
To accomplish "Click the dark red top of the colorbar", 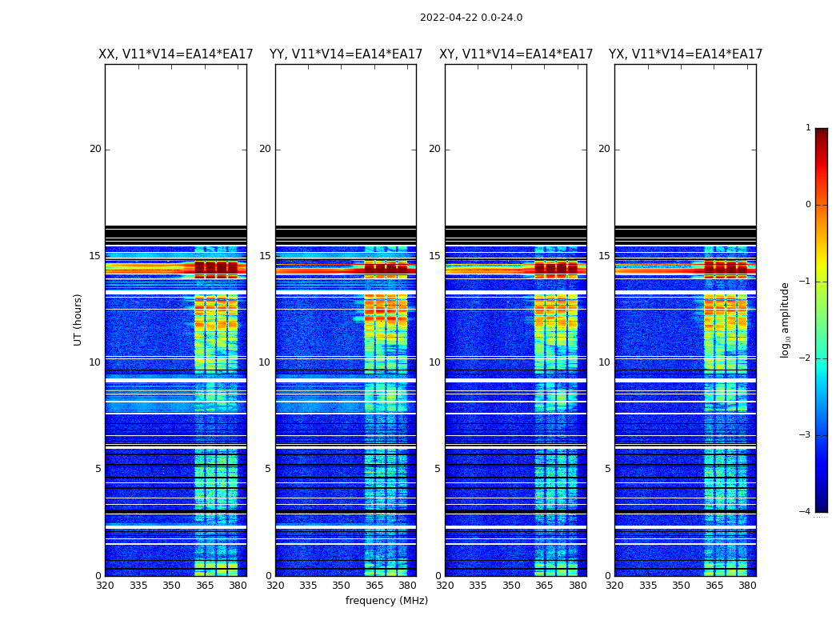I will [822, 132].
